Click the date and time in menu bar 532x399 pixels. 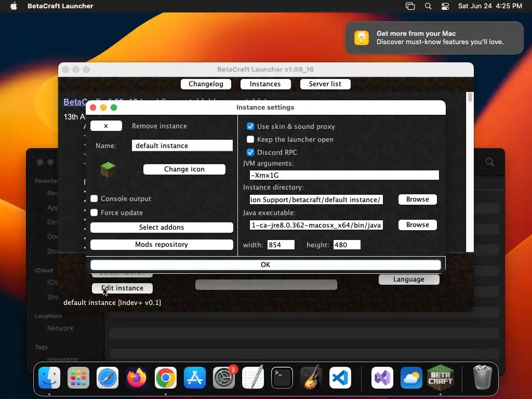[x=490, y=6]
